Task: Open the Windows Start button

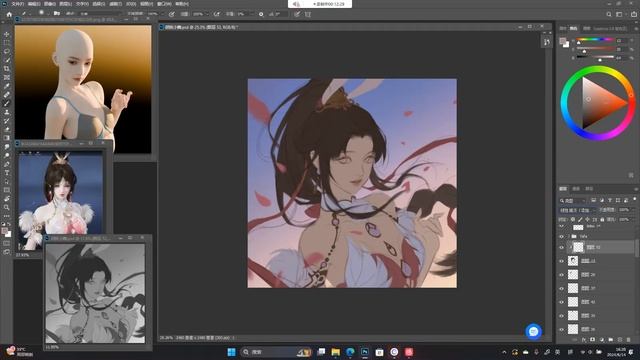Action: [231, 352]
